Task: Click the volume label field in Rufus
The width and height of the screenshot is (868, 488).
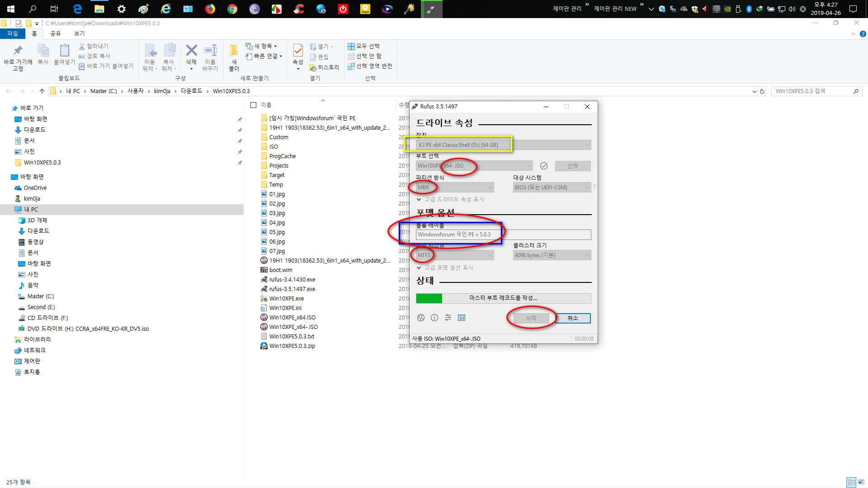Action: (x=504, y=235)
